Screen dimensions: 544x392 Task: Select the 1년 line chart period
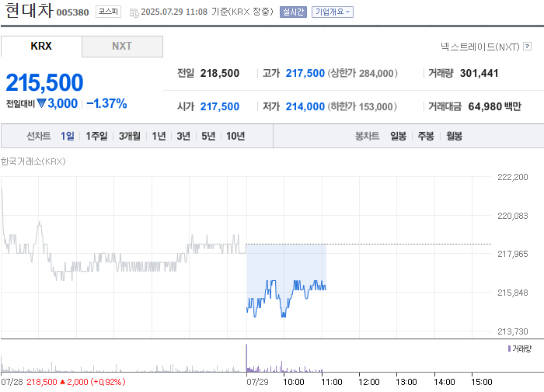pyautogui.click(x=159, y=136)
